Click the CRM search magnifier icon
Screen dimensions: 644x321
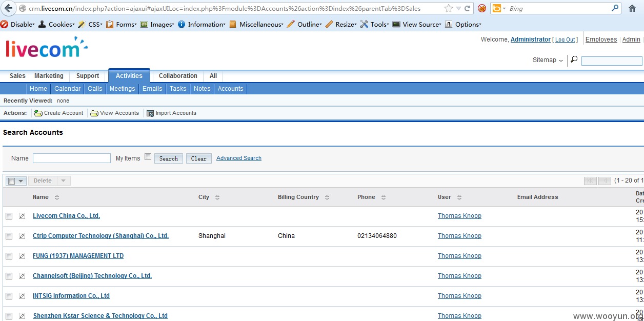[x=574, y=59]
